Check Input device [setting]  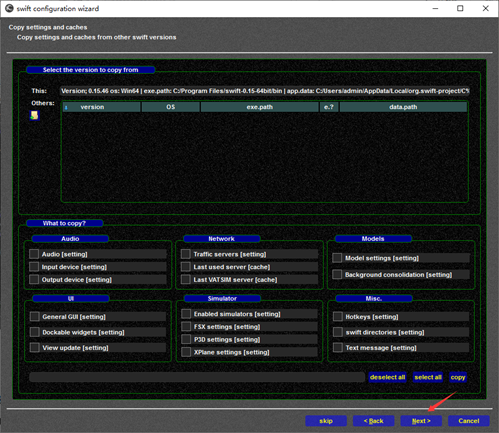(x=34, y=267)
